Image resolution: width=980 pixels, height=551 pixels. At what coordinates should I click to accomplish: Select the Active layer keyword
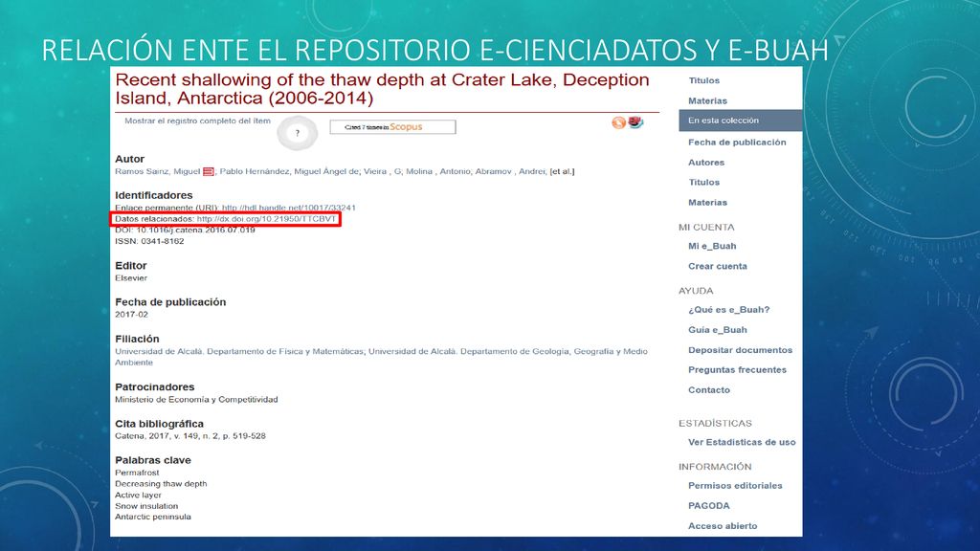138,495
